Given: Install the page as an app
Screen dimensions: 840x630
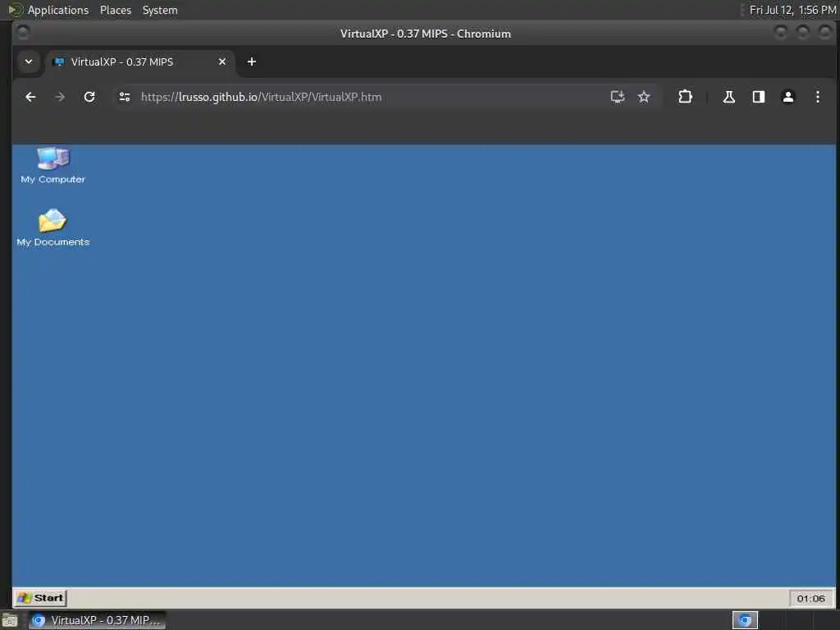Looking at the screenshot, I should point(618,97).
